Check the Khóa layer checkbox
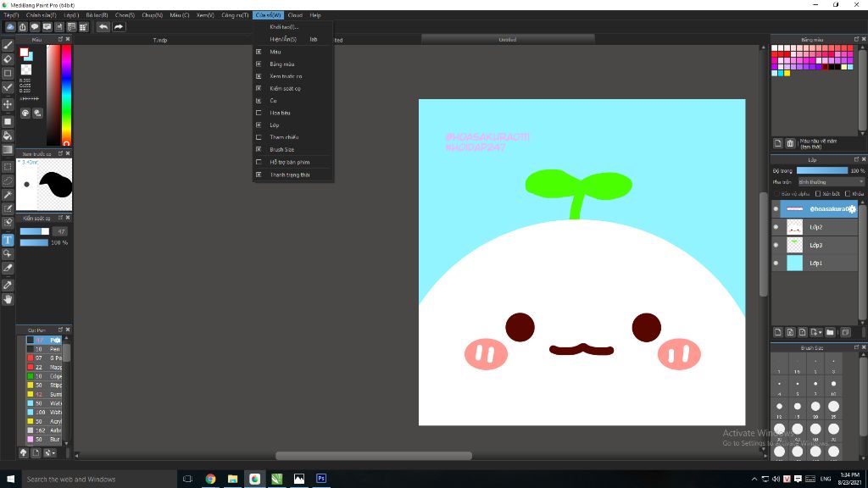 (x=848, y=194)
